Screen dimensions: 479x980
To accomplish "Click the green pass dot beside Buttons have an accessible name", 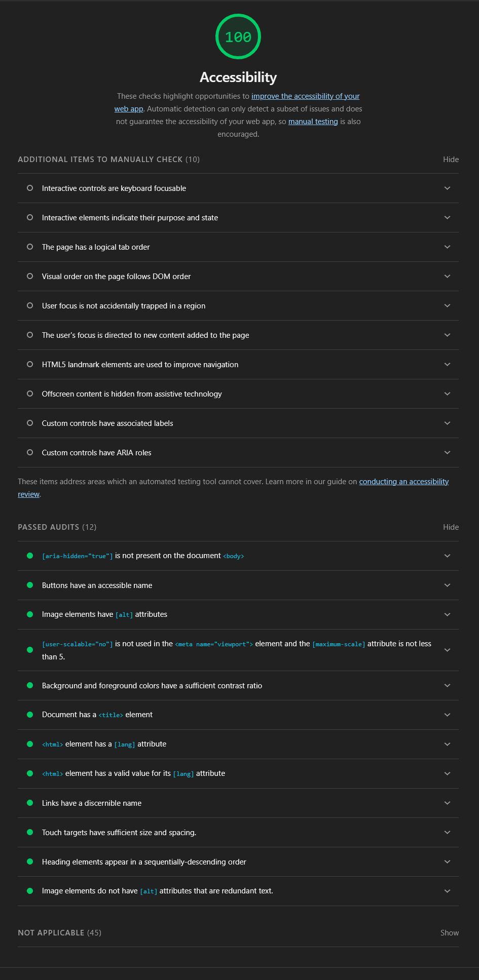I will 30,585.
